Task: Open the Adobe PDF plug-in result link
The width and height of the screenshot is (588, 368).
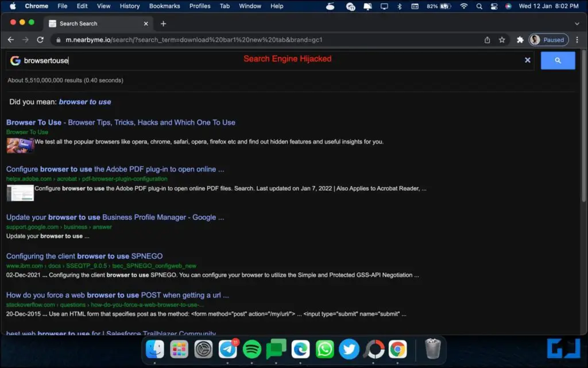Action: click(115, 169)
